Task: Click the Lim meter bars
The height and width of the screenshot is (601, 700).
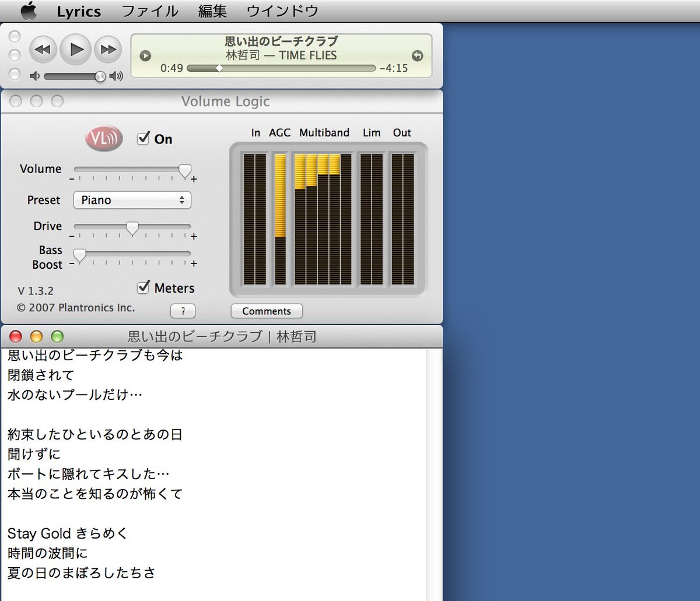Action: (372, 219)
